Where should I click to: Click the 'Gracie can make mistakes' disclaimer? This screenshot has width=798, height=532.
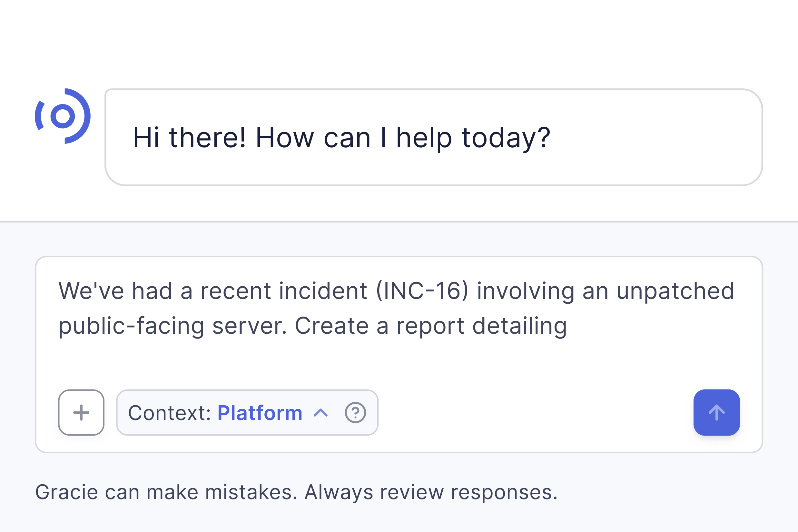point(166,492)
